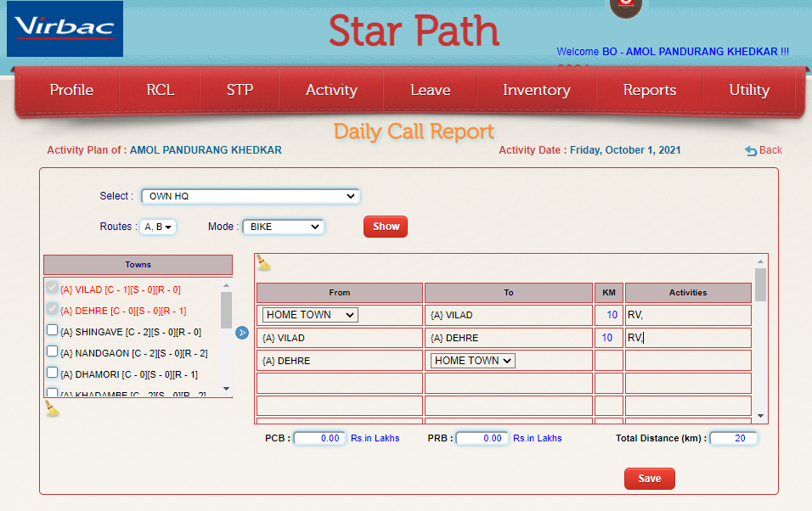This screenshot has width=812, height=511.
Task: Open the From HOME TOWN dropdown
Action: 310,315
